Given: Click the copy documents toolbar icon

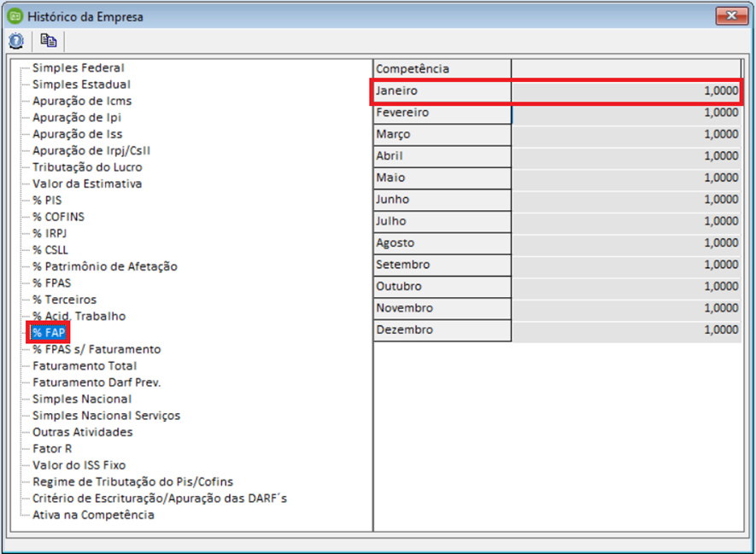Looking at the screenshot, I should [x=49, y=40].
